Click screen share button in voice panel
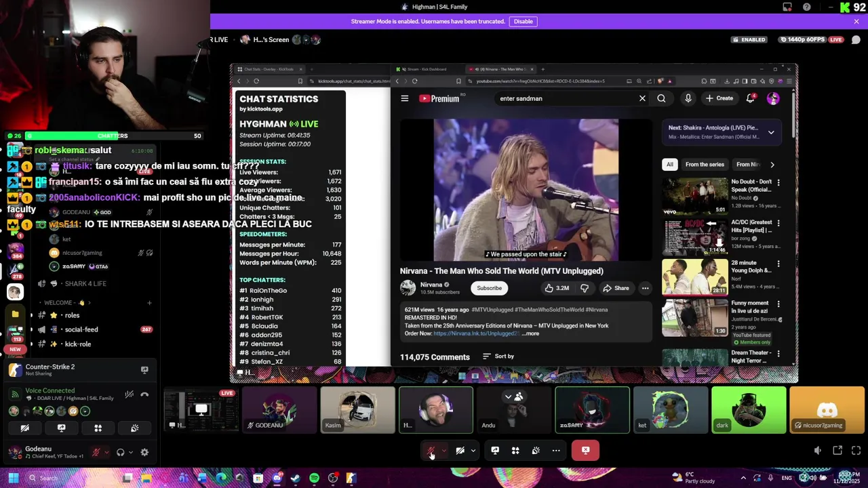Viewport: 868px width, 488px height. tap(61, 428)
